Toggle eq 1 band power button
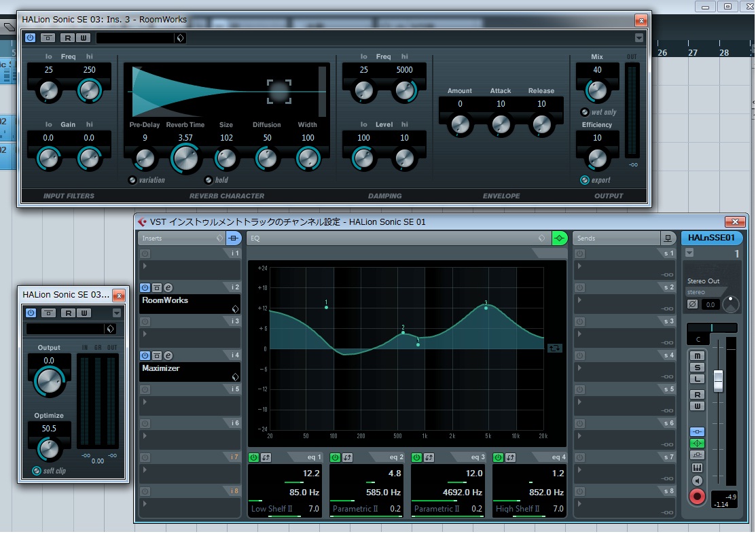756x534 pixels. (253, 457)
